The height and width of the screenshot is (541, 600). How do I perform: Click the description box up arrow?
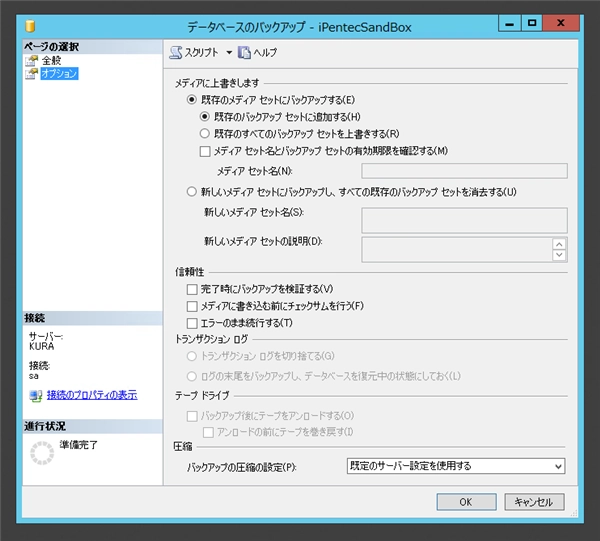coord(559,244)
